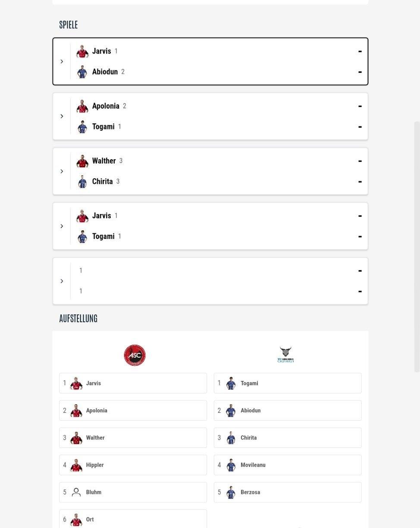Expand the Jarvis vs Abiodun match

pyautogui.click(x=62, y=61)
